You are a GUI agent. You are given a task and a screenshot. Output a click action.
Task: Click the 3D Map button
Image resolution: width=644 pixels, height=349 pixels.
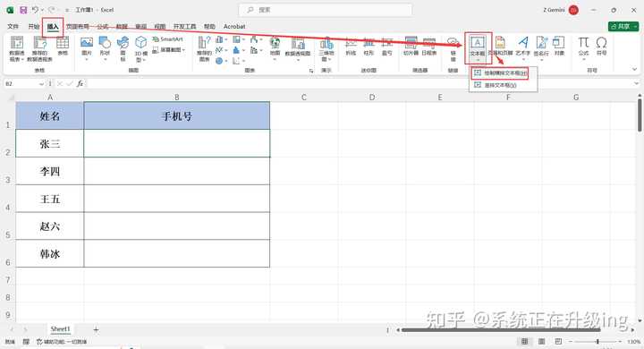point(326,48)
